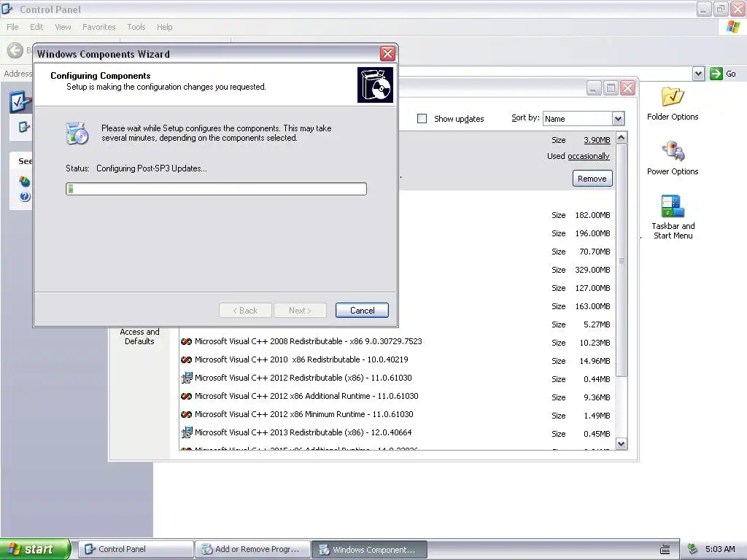Viewport: 747px width, 560px height.
Task: Open the Favorites menu
Action: pos(99,27)
